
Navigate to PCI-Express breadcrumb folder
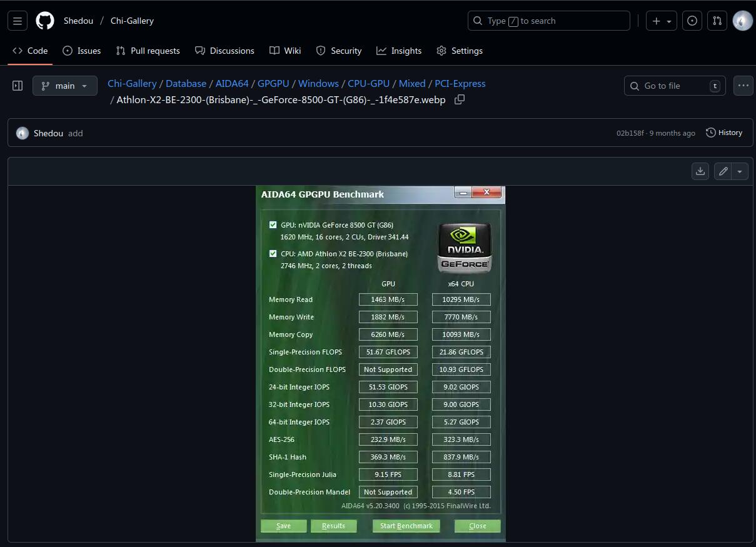(460, 84)
